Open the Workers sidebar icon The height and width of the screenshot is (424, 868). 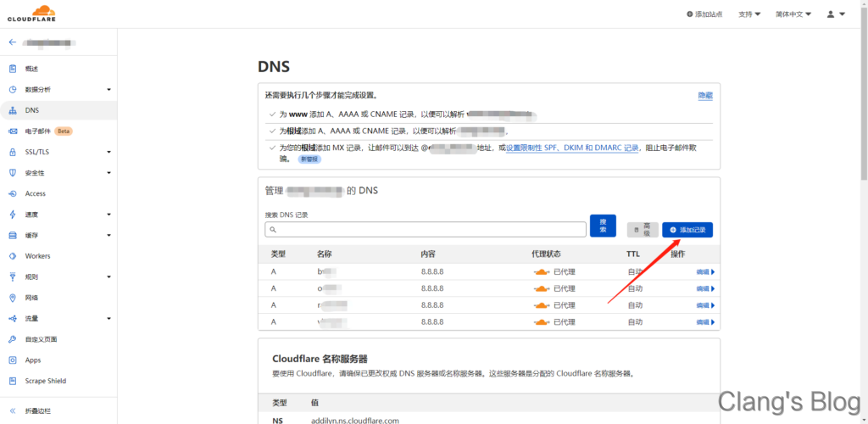[13, 256]
